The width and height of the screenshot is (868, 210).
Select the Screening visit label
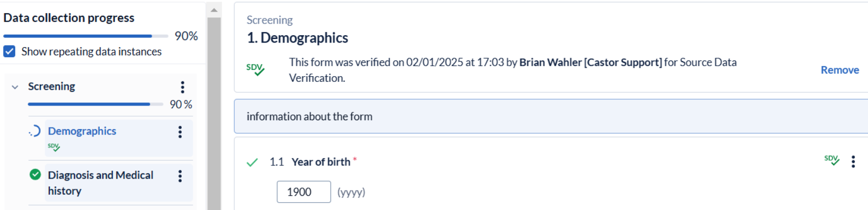point(51,87)
